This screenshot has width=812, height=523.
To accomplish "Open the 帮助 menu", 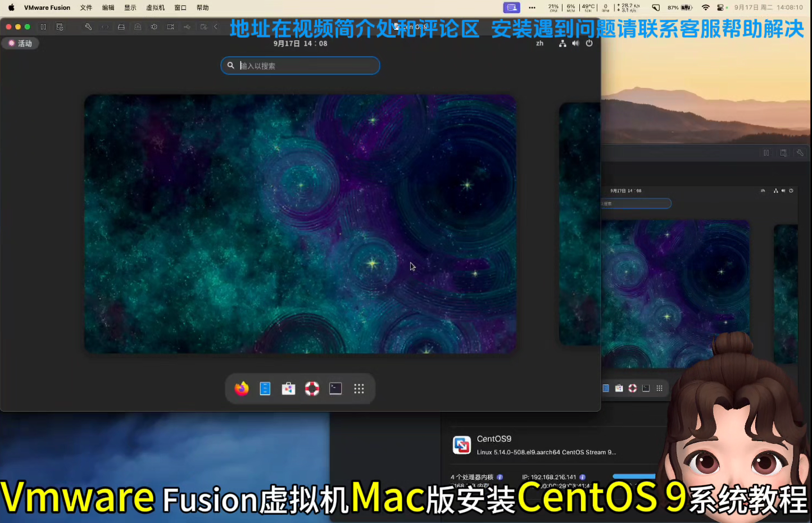I will (x=202, y=7).
